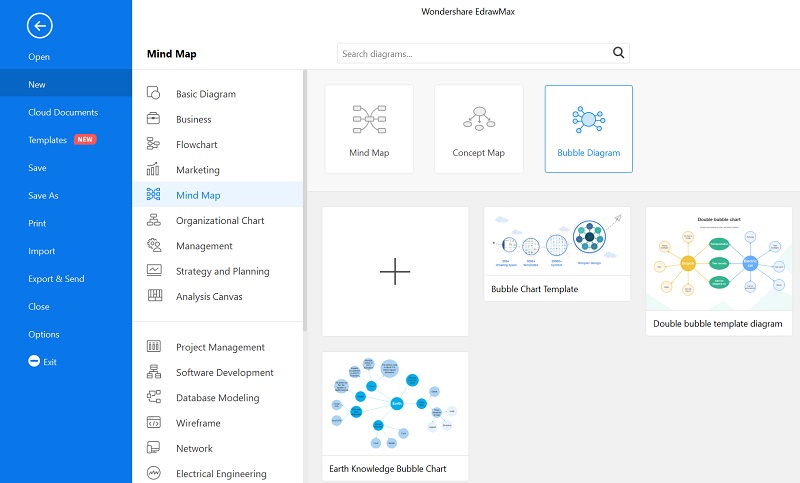Select Flowchart category label
Screen dimensions: 800x483
[x=196, y=144]
